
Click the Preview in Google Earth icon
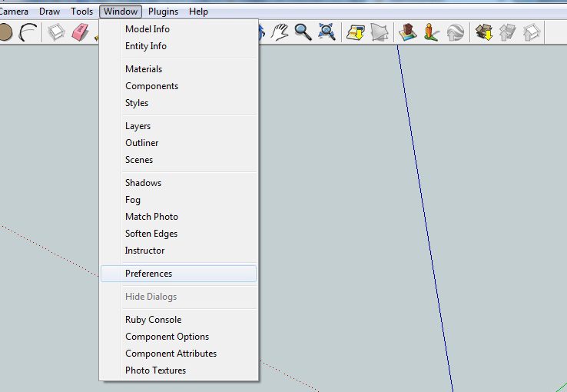tap(456, 32)
